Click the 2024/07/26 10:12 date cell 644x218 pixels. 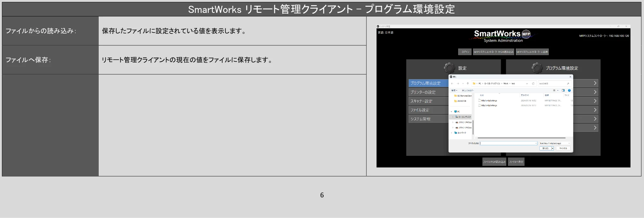[528, 105]
